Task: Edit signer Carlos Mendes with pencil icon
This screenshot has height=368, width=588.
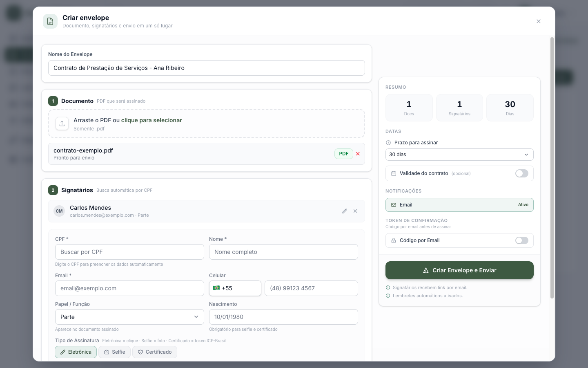Action: [x=345, y=211]
